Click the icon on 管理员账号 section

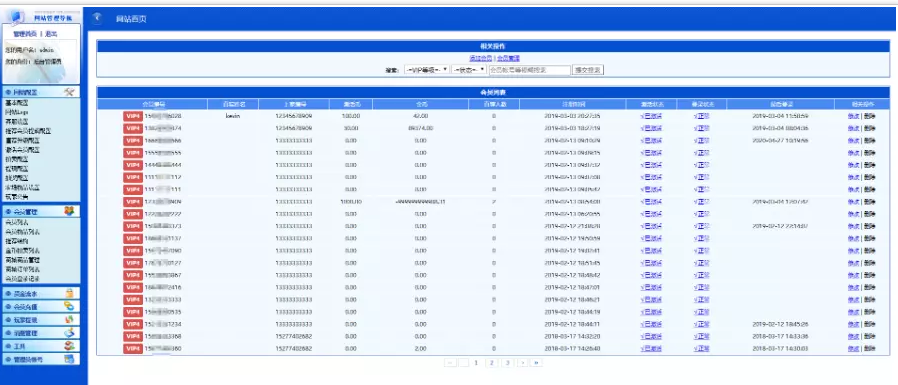[x=69, y=359]
